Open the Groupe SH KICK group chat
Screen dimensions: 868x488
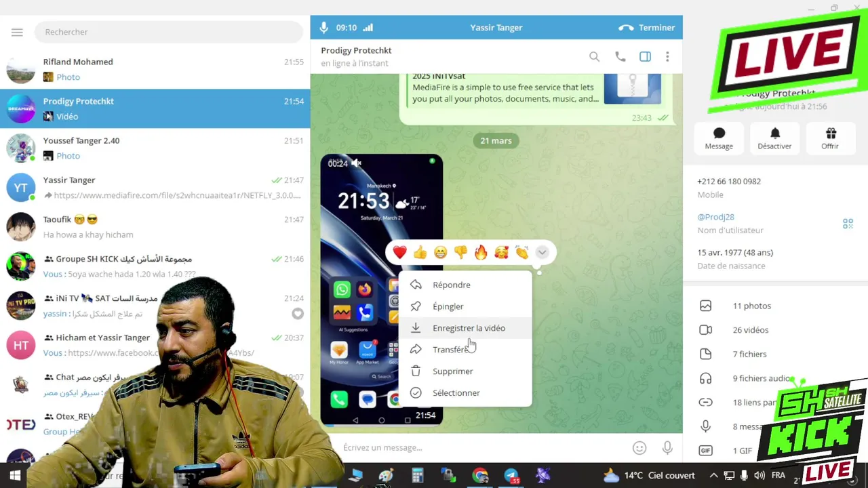click(155, 266)
